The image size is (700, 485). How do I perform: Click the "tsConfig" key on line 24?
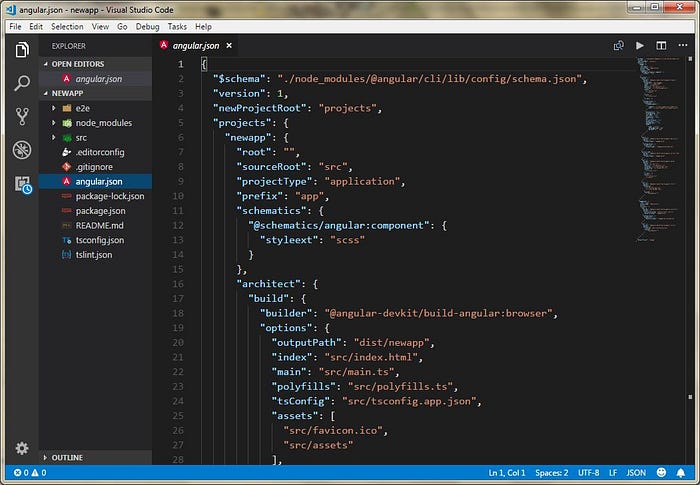[300, 401]
